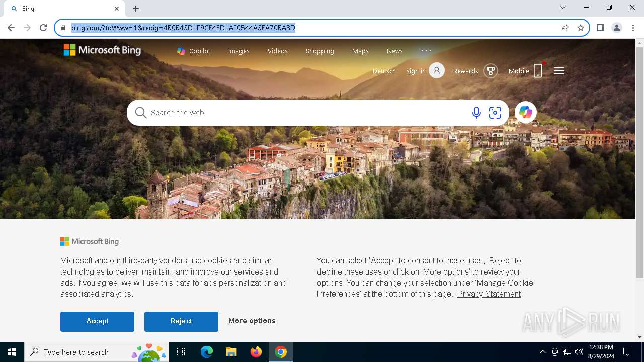Switch language to Deutsch

[384, 71]
